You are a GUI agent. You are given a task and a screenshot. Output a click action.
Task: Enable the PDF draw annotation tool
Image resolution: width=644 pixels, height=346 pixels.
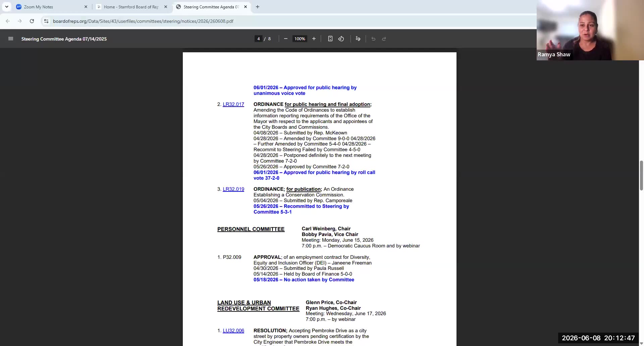[x=358, y=39]
